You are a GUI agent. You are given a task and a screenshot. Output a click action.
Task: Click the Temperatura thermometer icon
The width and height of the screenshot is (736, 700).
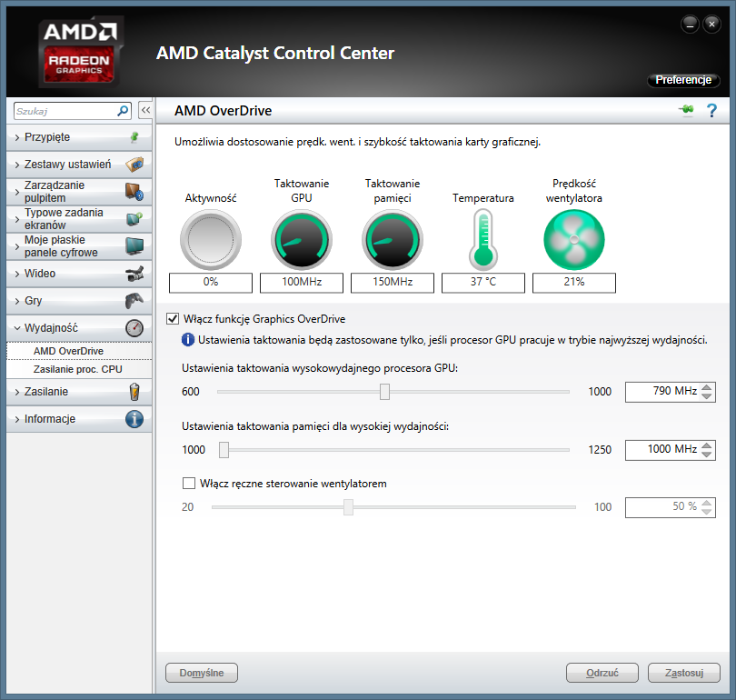tap(483, 239)
